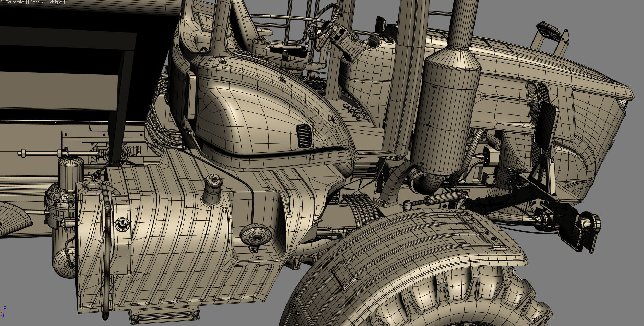Open the Smooth + Highlights shading menu

46,2
